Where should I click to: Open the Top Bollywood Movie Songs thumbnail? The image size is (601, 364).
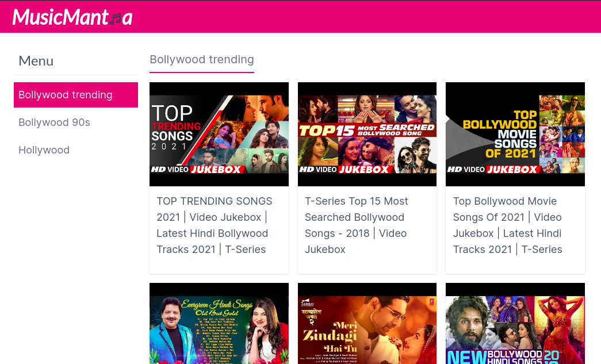515,134
